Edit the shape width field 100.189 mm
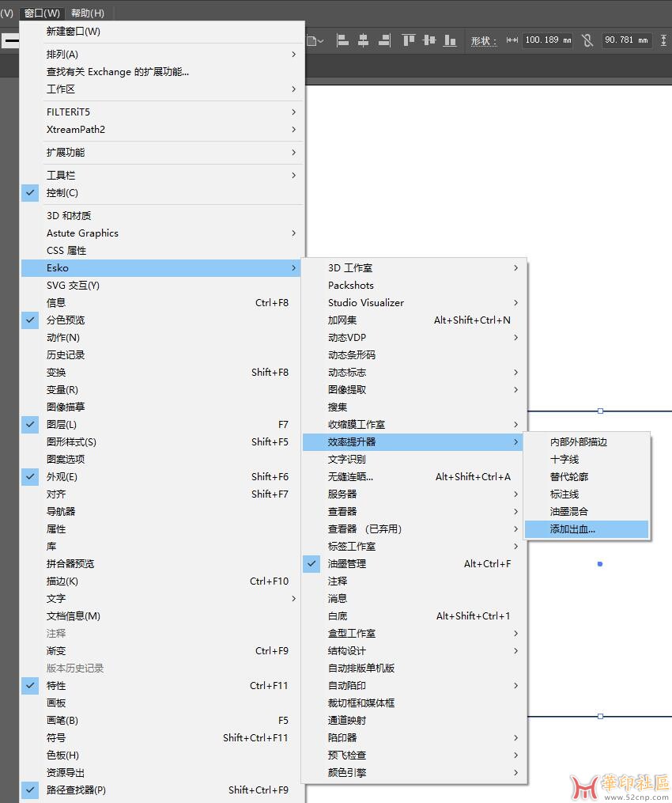Image resolution: width=672 pixels, height=803 pixels. 548,40
